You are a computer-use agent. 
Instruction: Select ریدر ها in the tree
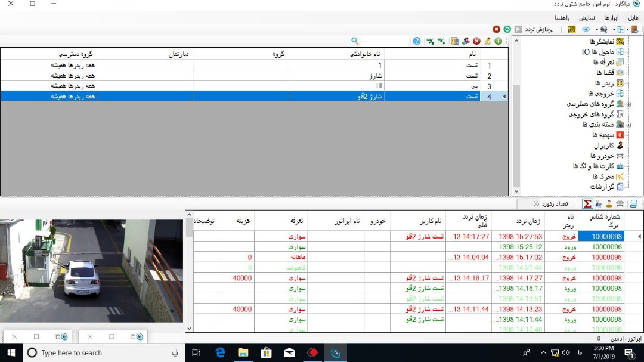point(605,83)
